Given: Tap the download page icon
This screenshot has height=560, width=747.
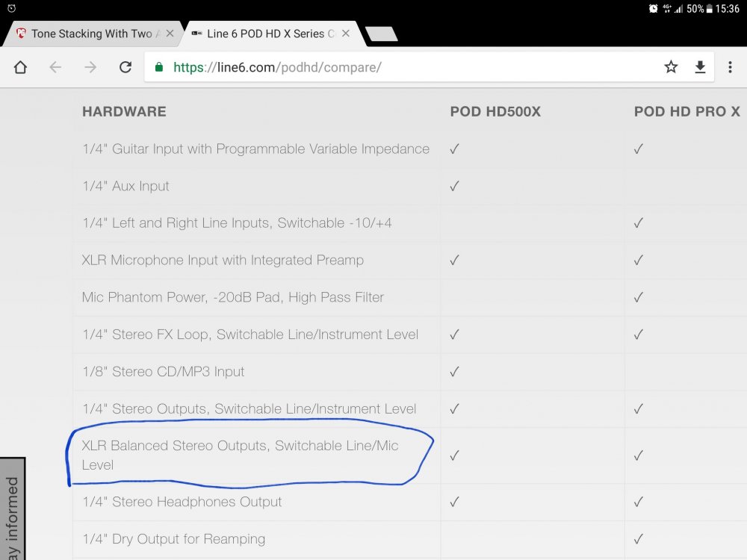Looking at the screenshot, I should click(x=700, y=67).
